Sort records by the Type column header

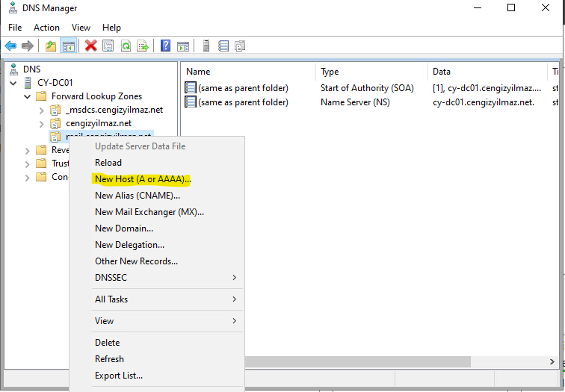(330, 72)
